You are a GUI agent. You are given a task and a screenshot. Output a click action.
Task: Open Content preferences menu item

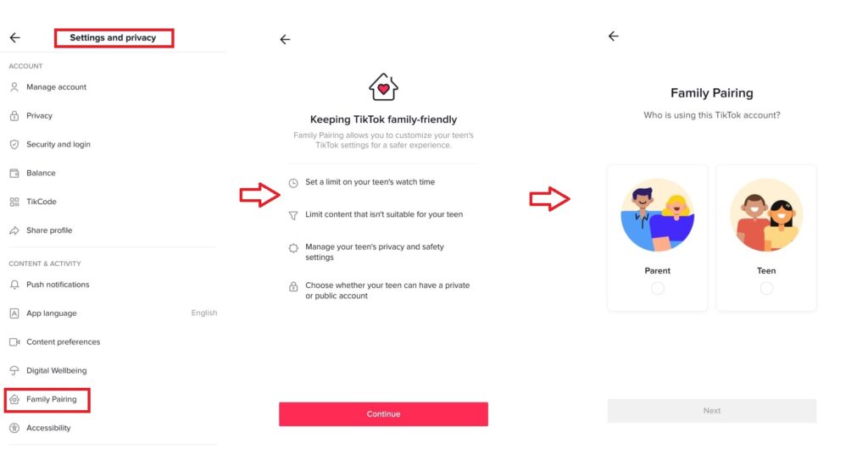(x=113, y=342)
